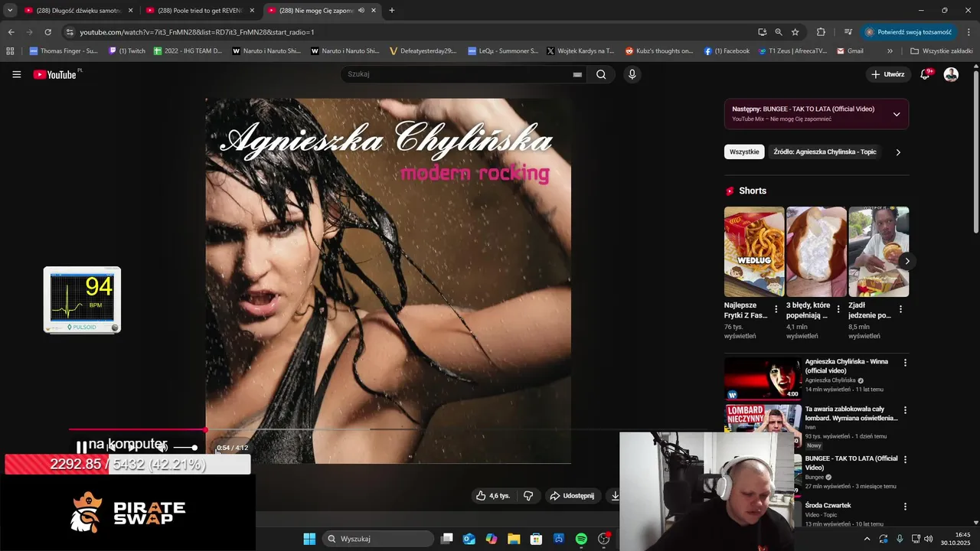Open the on-screen keyboard in search box
The height and width of the screenshot is (551, 980).
click(577, 74)
